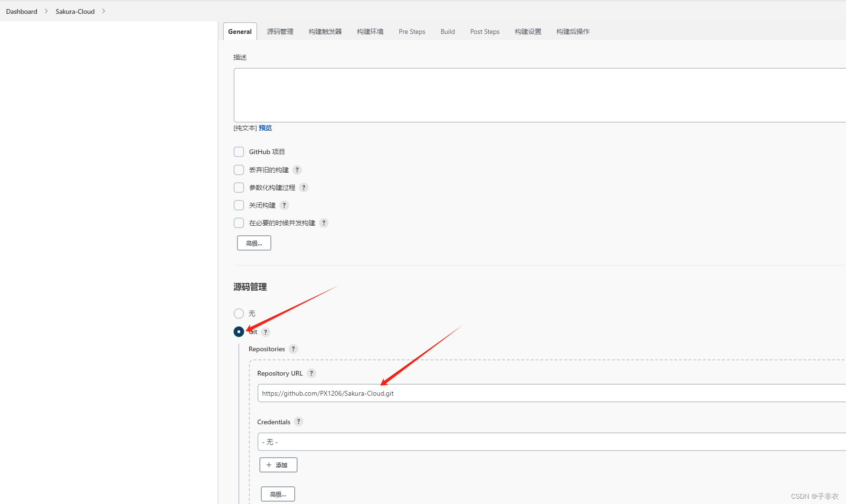This screenshot has height=504, width=846.
Task: Focus the 描述 description text area
Action: [540, 95]
